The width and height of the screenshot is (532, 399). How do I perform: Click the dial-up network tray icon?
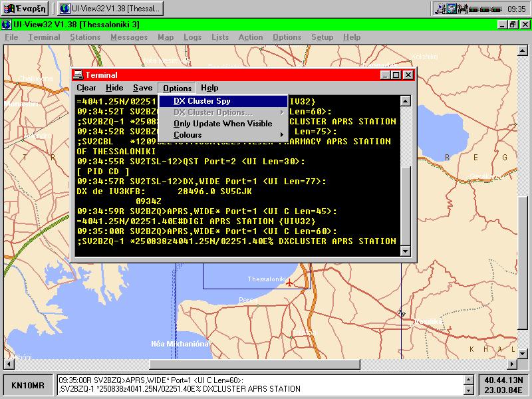[440, 9]
